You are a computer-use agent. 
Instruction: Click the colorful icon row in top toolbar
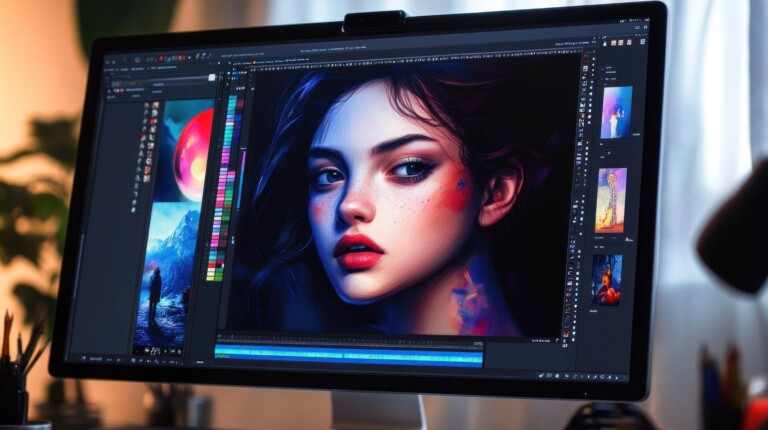point(167,59)
